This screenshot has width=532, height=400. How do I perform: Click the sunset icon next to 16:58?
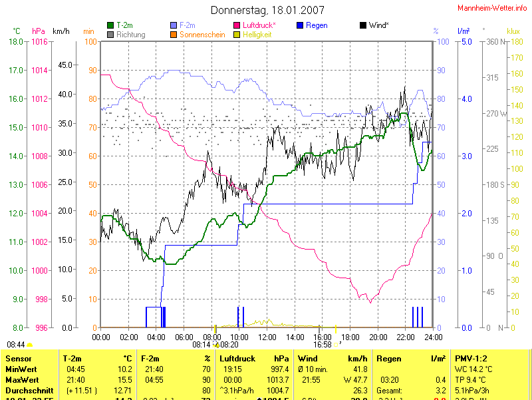[337, 345]
